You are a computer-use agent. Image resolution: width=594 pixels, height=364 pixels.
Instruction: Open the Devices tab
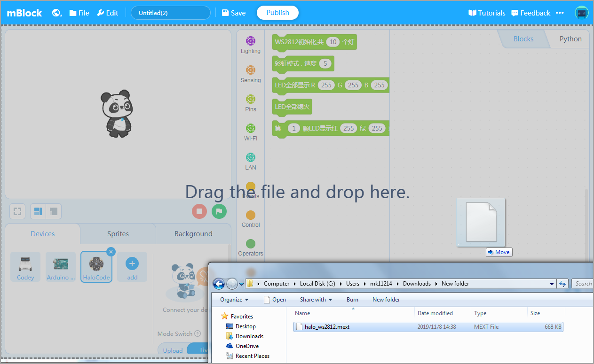(43, 234)
